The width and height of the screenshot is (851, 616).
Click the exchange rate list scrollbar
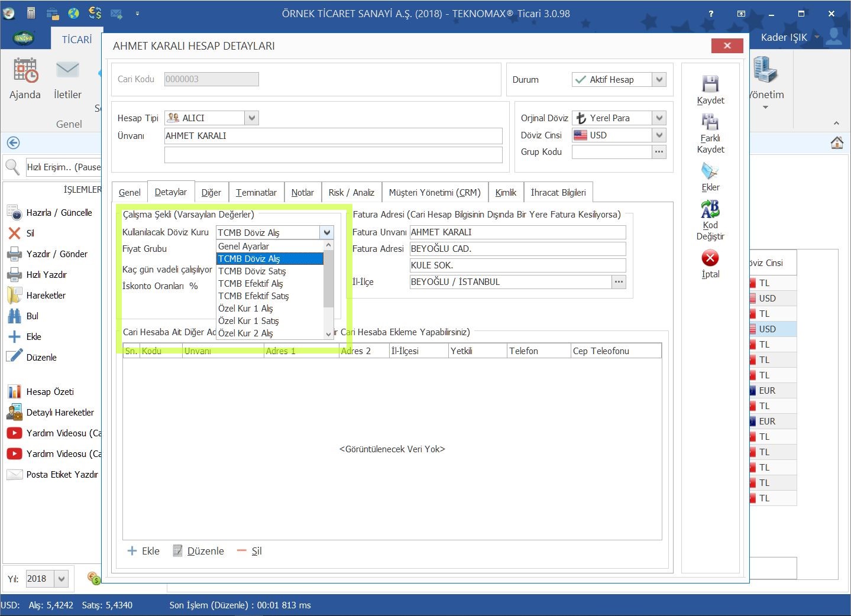point(329,278)
